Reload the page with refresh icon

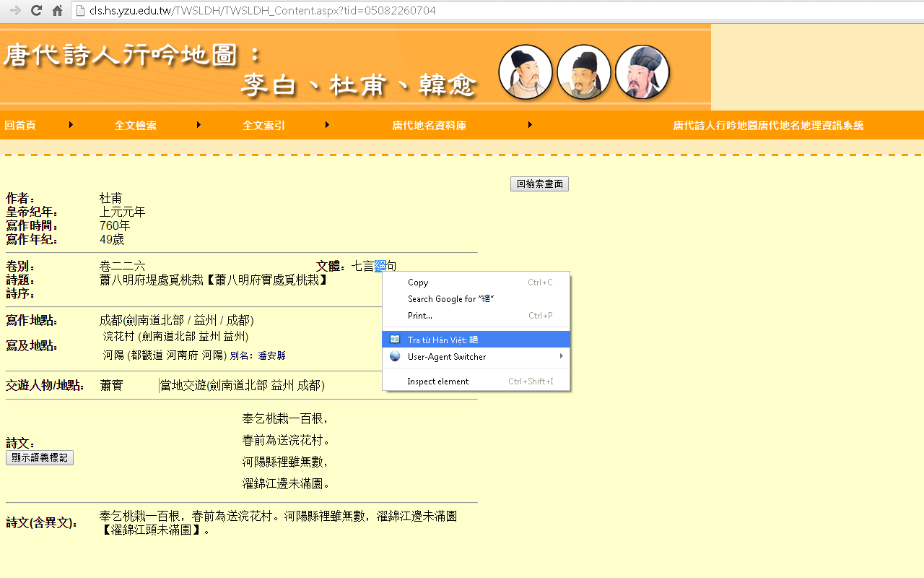(x=35, y=11)
